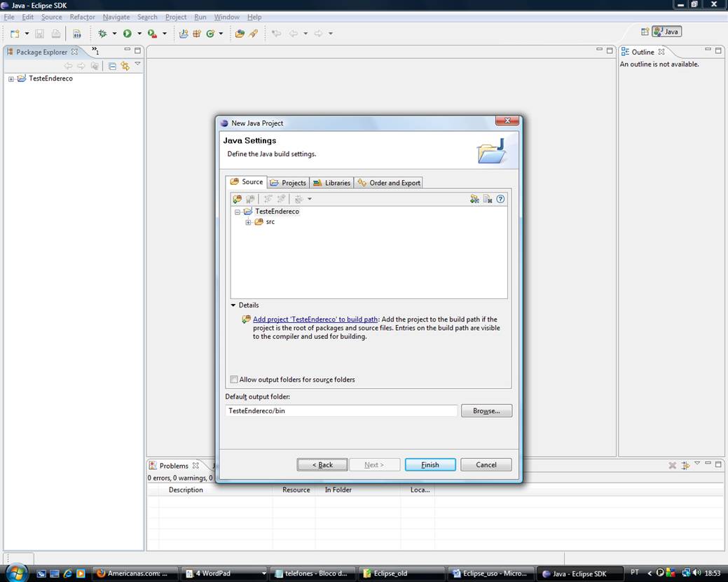
Task: Click the Open Perspective icon
Action: tap(645, 32)
